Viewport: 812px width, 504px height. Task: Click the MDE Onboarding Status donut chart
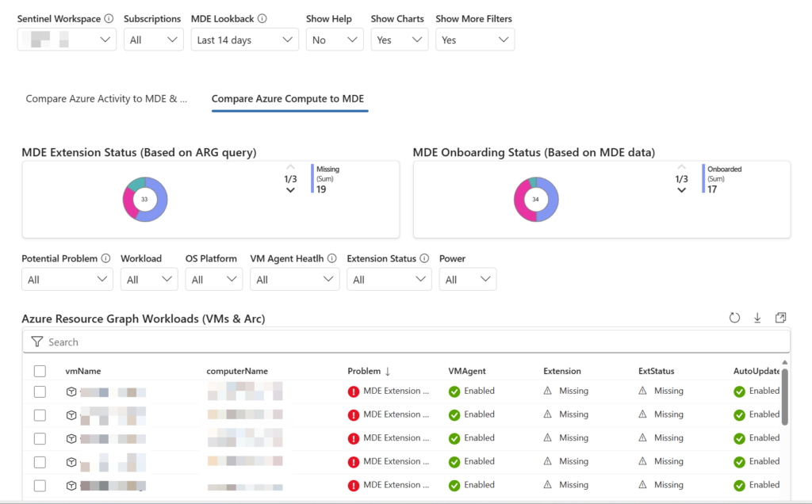pos(536,200)
